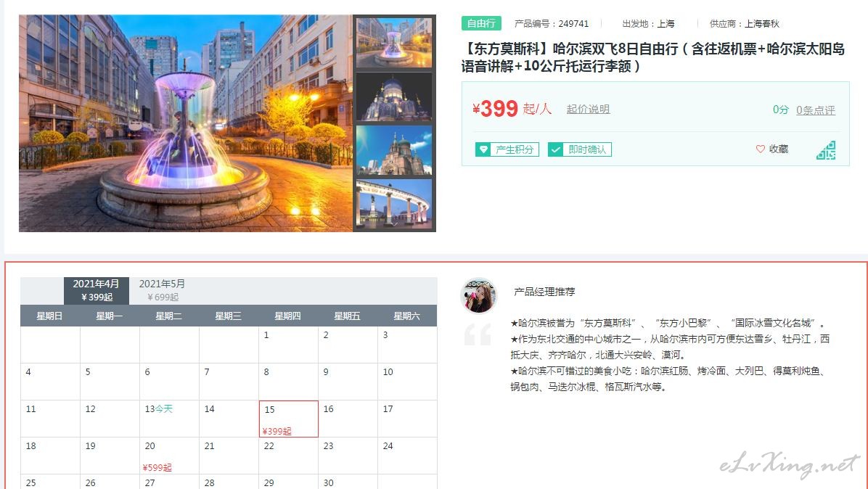Click calendar date 7
The height and width of the screenshot is (489, 868).
pyautogui.click(x=229, y=382)
